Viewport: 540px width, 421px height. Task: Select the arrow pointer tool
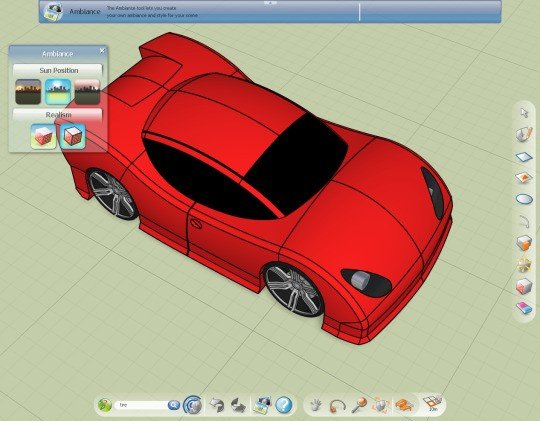click(524, 113)
